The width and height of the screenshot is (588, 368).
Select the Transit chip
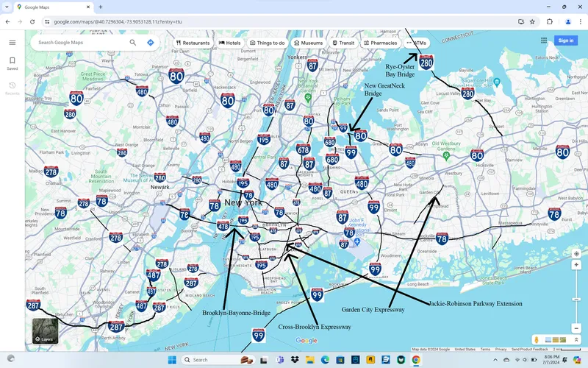tap(343, 43)
